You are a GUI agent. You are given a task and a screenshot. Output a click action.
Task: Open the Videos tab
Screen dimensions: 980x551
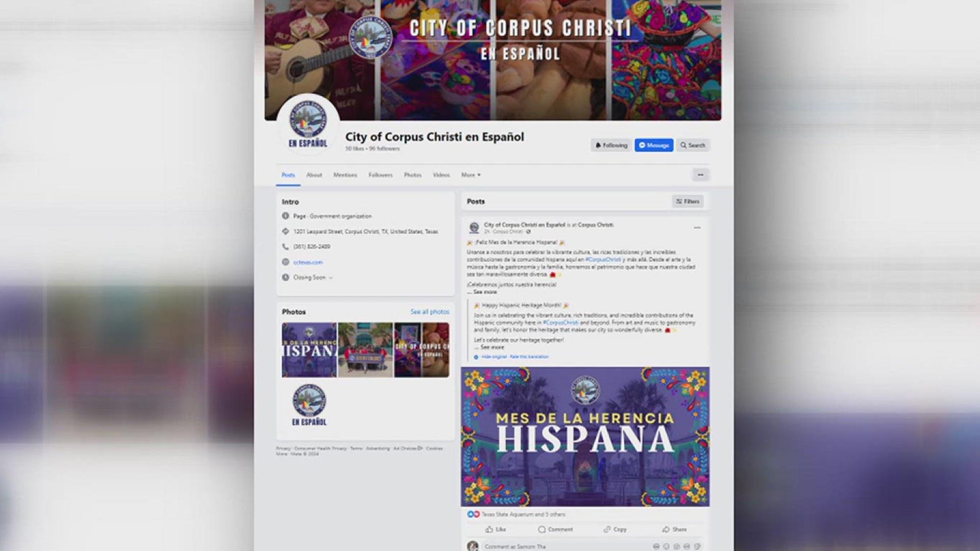click(x=441, y=175)
